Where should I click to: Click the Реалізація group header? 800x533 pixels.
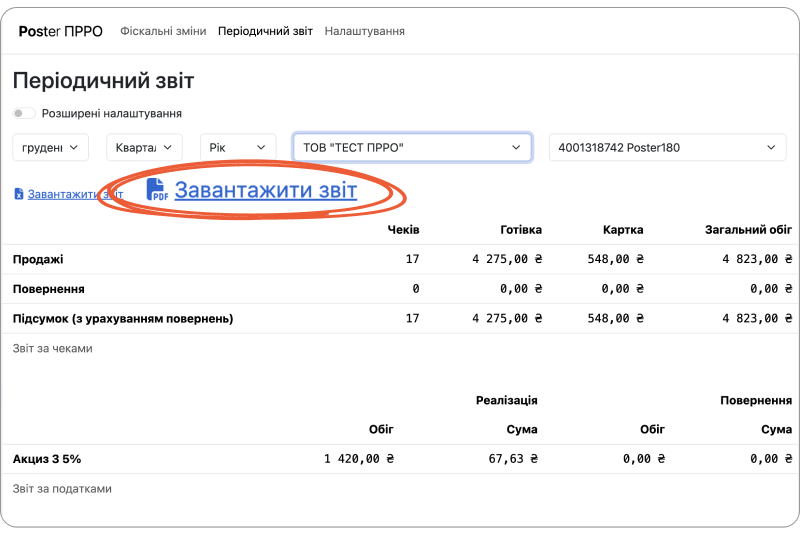(507, 400)
